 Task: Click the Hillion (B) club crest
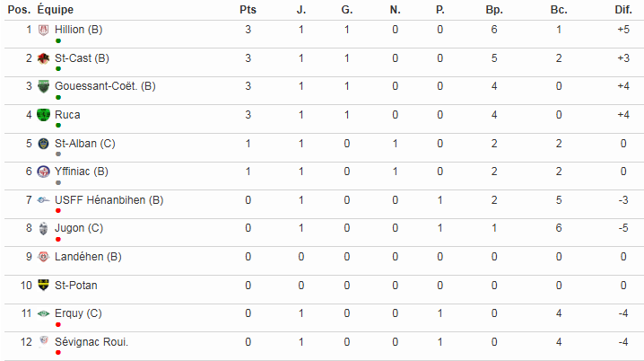point(43,30)
